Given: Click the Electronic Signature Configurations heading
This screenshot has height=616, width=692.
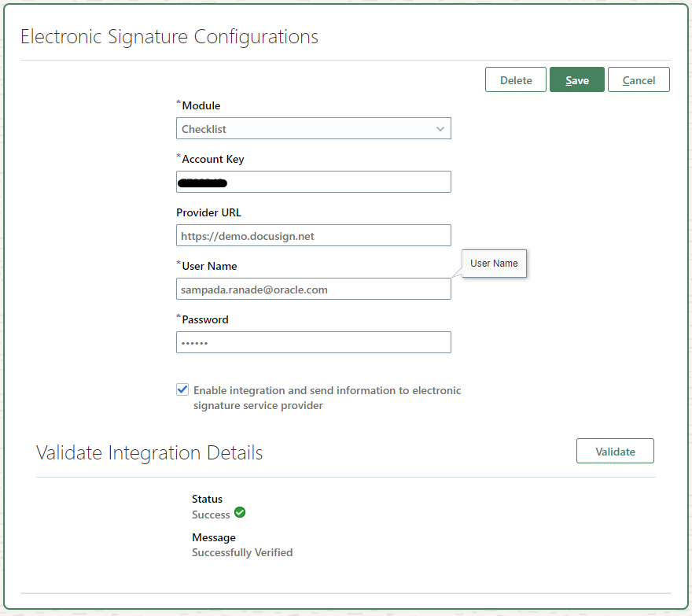Looking at the screenshot, I should (169, 37).
